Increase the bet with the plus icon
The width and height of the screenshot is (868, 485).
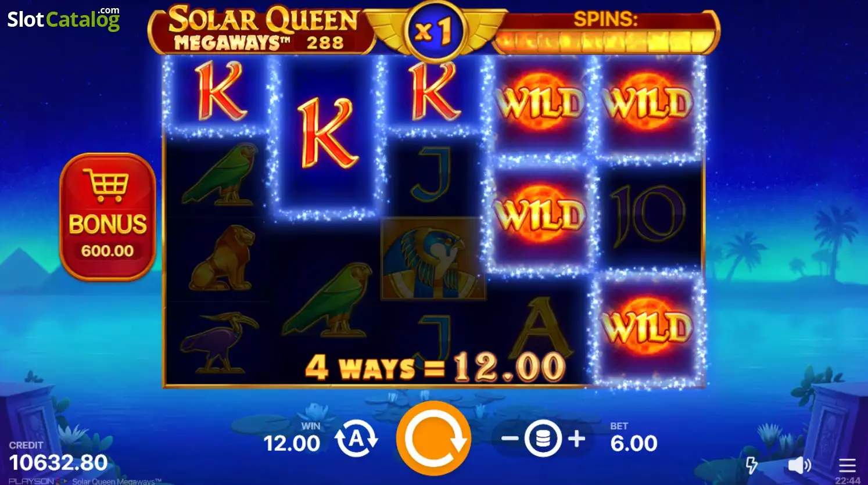coord(576,439)
